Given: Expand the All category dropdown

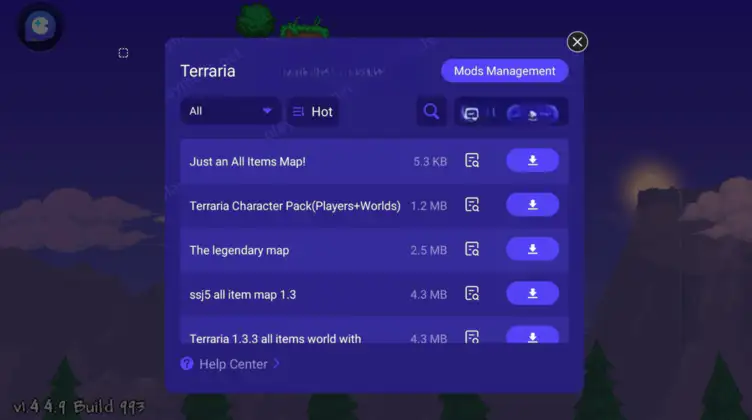Looking at the screenshot, I should click(x=230, y=111).
